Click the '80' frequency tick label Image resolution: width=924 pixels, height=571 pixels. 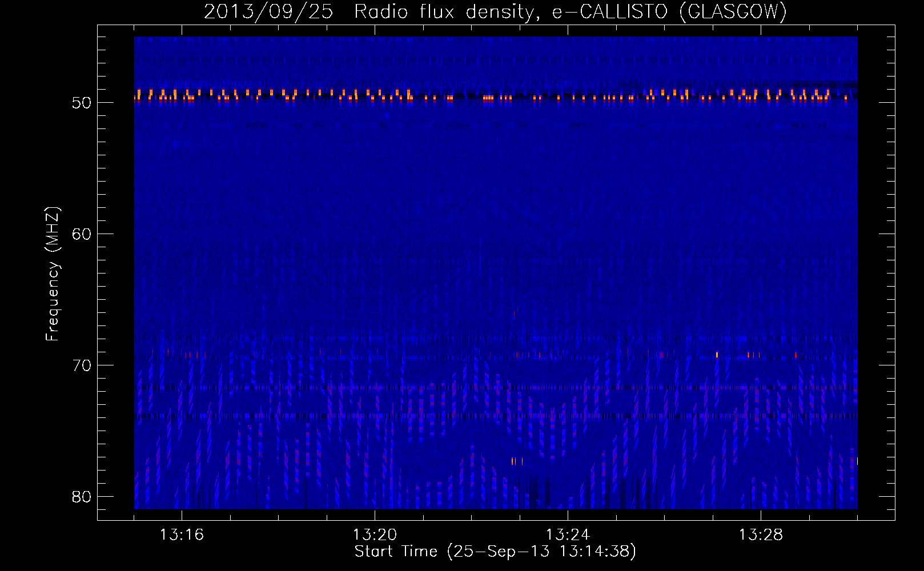point(82,497)
